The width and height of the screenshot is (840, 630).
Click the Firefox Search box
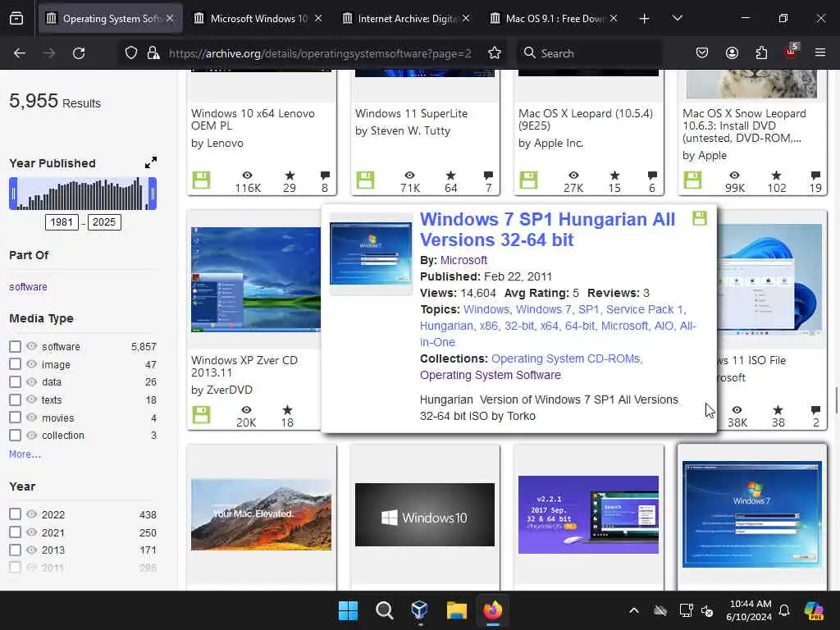click(x=589, y=53)
